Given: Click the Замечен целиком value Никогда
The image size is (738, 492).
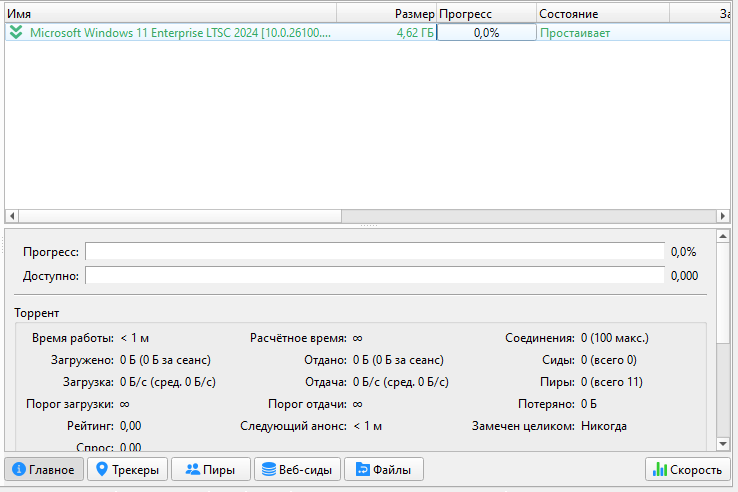Looking at the screenshot, I should [604, 426].
